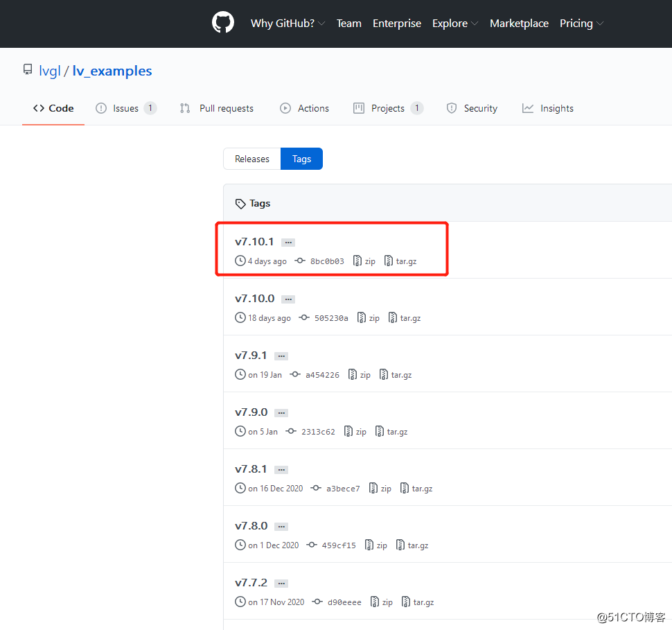Expand the ellipsis next to v7.9.0
The width and height of the screenshot is (672, 630).
tap(281, 413)
